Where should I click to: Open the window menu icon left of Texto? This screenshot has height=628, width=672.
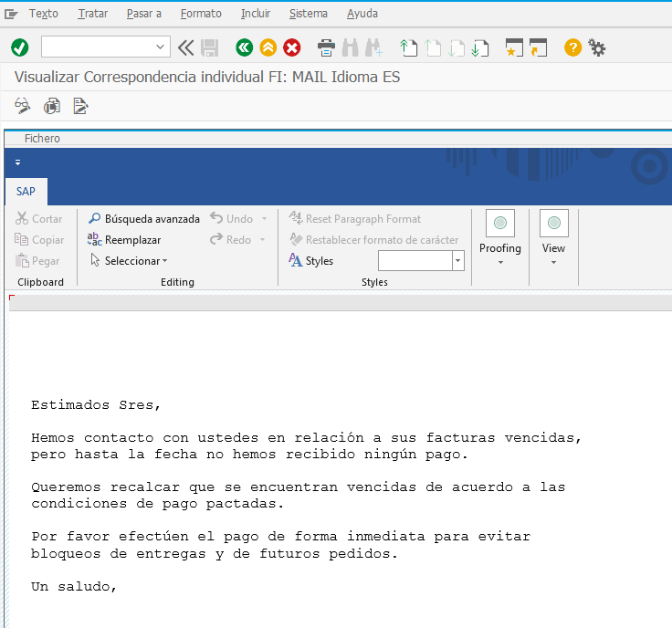[11, 14]
